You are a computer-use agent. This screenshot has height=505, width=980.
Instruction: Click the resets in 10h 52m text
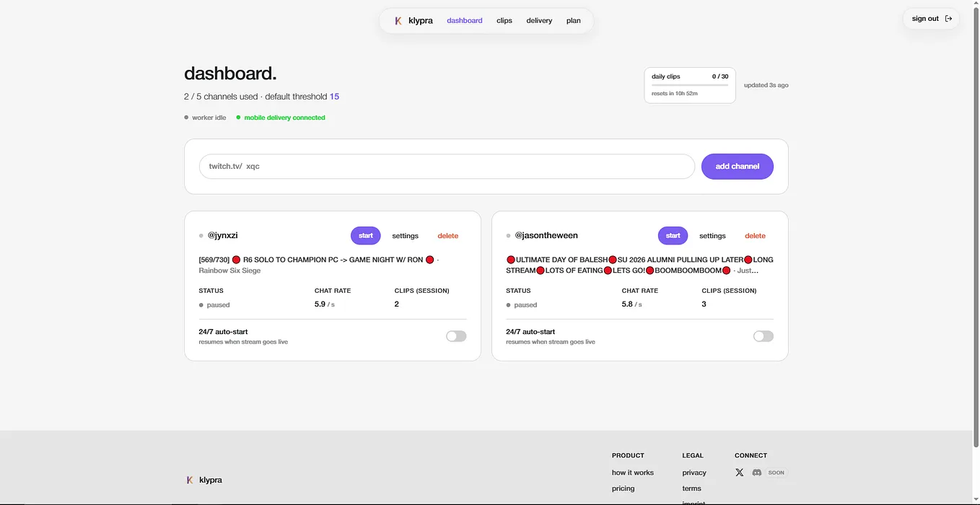coord(675,94)
